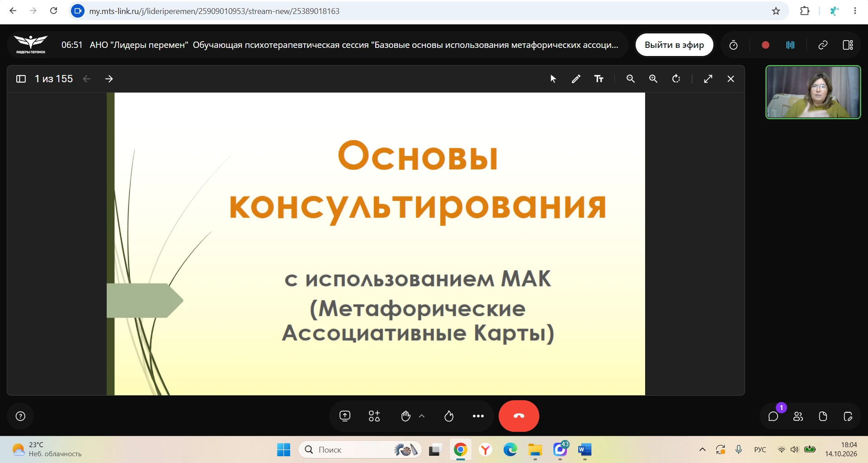The height and width of the screenshot is (463, 868).
Task: Open the page camera permission icon
Action: tap(78, 11)
